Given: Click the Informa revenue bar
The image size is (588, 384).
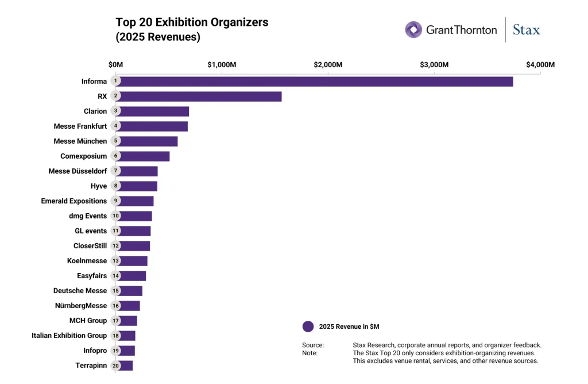Looking at the screenshot, I should click(x=314, y=82).
